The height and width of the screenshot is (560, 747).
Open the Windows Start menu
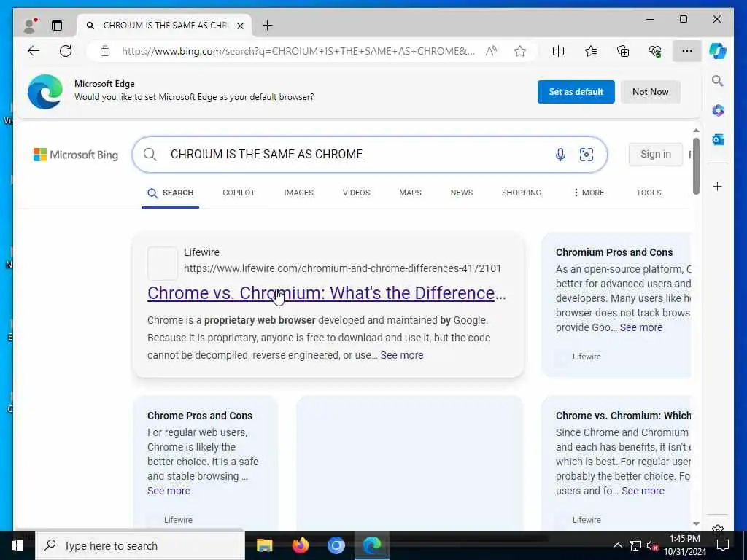click(x=18, y=545)
